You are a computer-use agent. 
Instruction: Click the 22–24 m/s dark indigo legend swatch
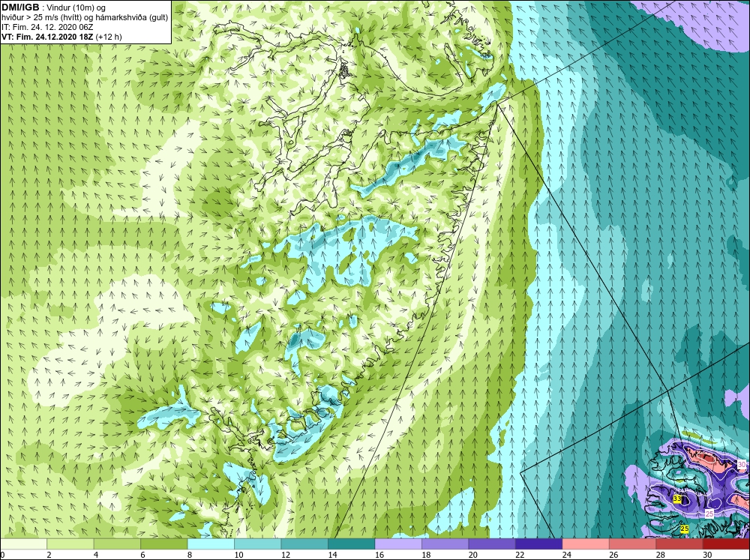(539, 544)
